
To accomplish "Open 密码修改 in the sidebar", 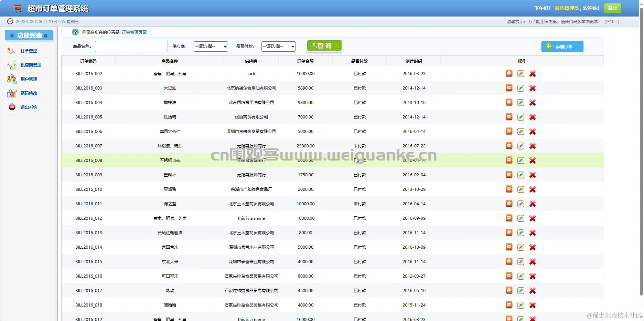I will [29, 93].
